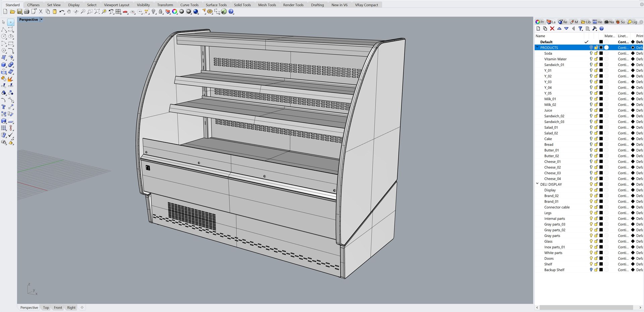
Task: Toggle visibility bulb of Soda layer
Action: point(591,53)
